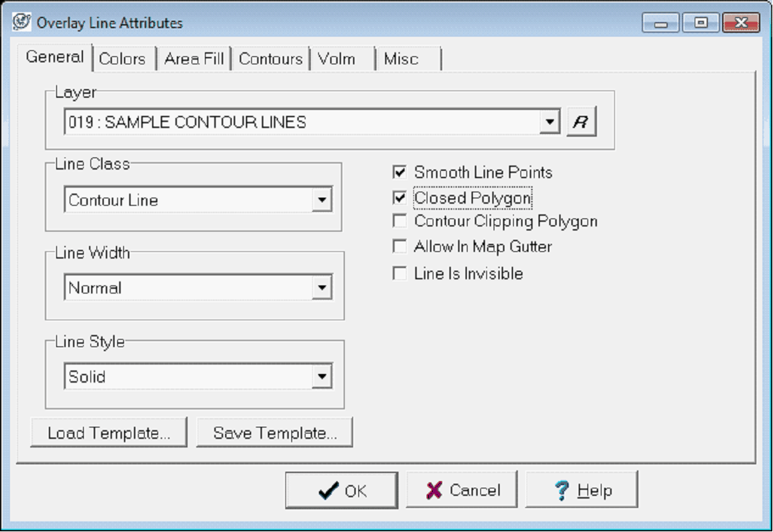Close the dialog with the red X

point(740,23)
